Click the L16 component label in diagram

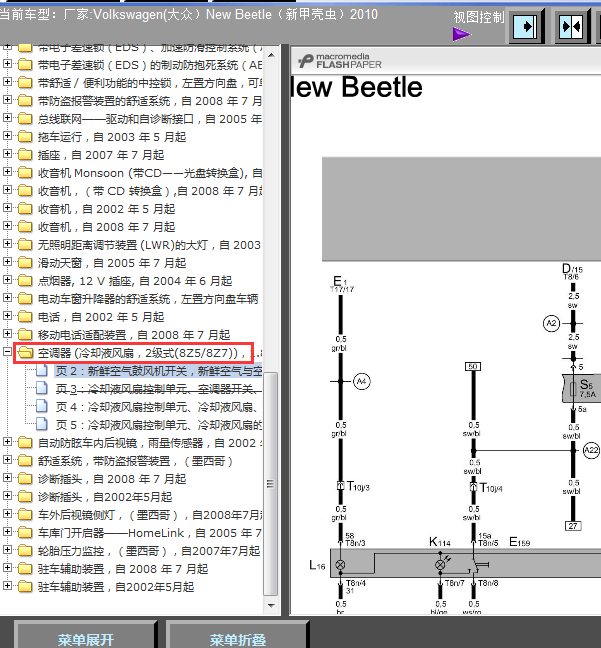click(317, 565)
